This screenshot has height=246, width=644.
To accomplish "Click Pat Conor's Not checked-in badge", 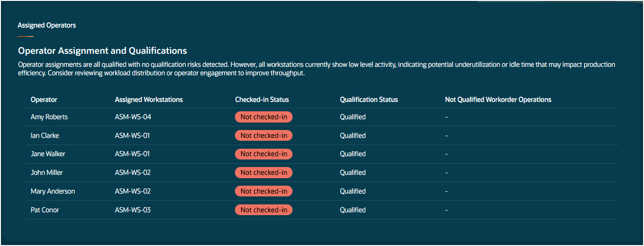I will (x=263, y=210).
